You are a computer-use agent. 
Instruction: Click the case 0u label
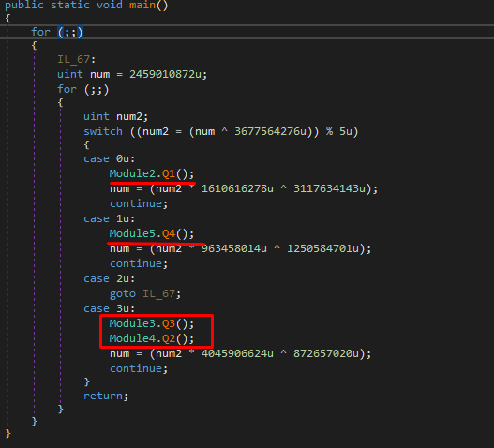coord(109,158)
